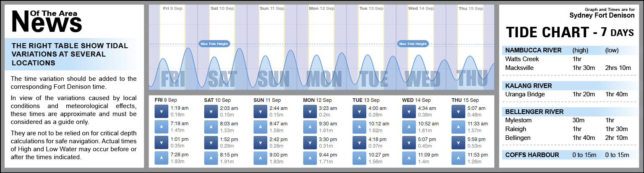Viewport: 644px width, 173px height.
Task: Select Tuesday's 10:27 pm high tide arrow icon
Action: click(x=360, y=158)
